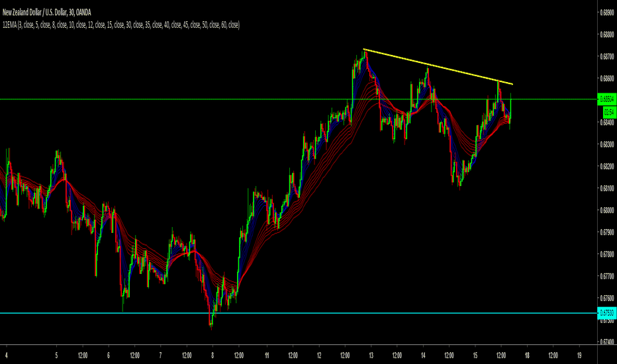617x364 pixels.
Task: Click date label 4 on time axis
Action: pos(7,355)
